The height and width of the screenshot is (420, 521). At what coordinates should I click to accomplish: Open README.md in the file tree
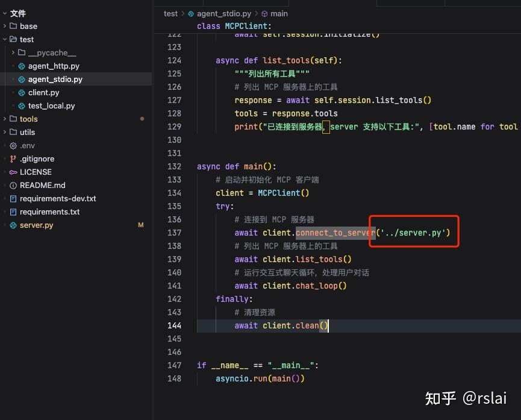[43, 185]
